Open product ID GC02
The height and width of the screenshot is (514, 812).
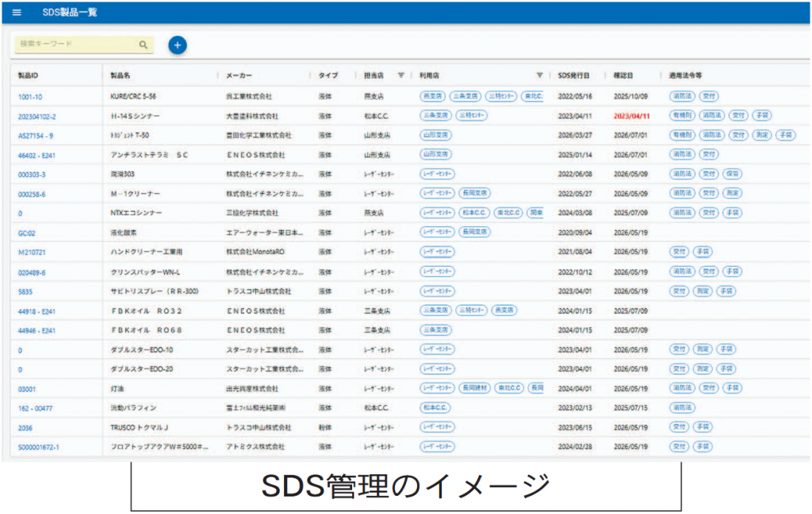click(x=26, y=233)
